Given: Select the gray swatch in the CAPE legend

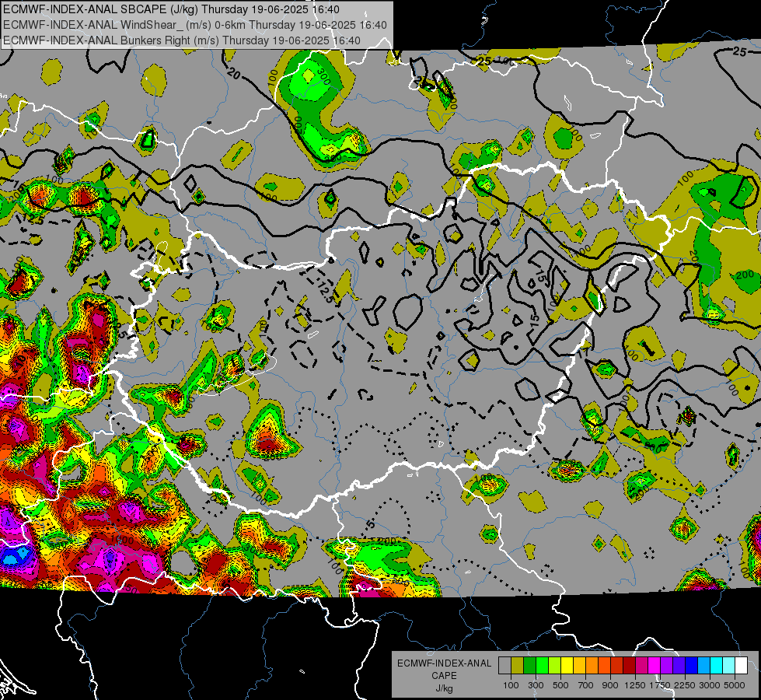Looking at the screenshot, I should [504, 665].
